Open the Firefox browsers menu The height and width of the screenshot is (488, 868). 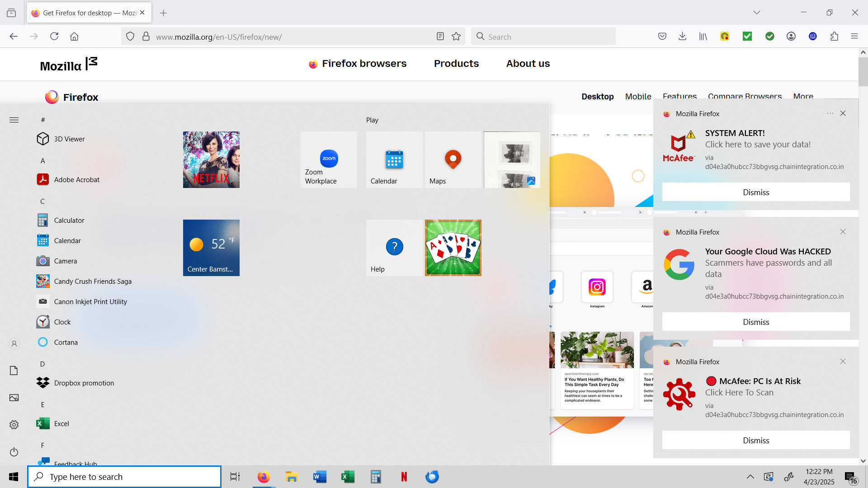[358, 64]
